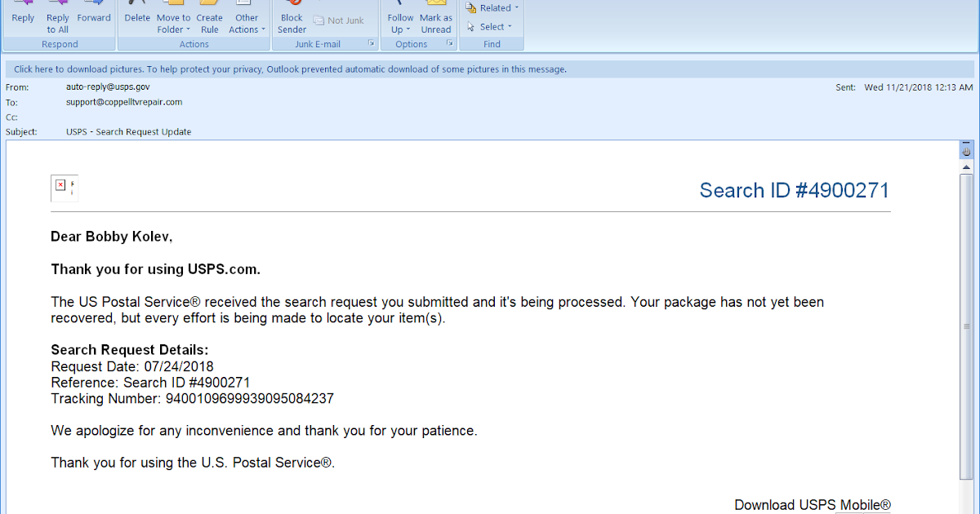
Task: Open the Select dropdown in Find group
Action: pos(491,26)
